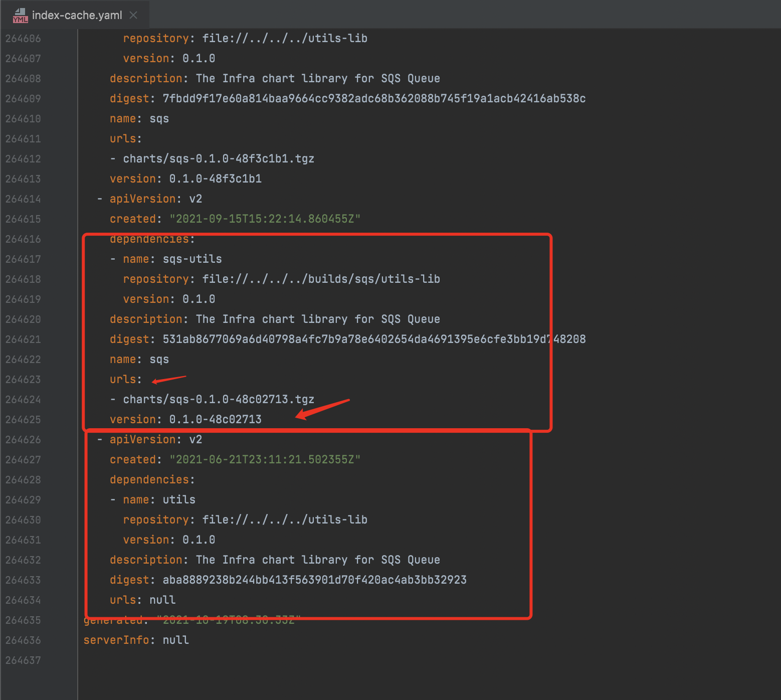Viewport: 781px width, 700px height.
Task: Select the version 0.1.0-48f3c1b1 value
Action: [215, 179]
